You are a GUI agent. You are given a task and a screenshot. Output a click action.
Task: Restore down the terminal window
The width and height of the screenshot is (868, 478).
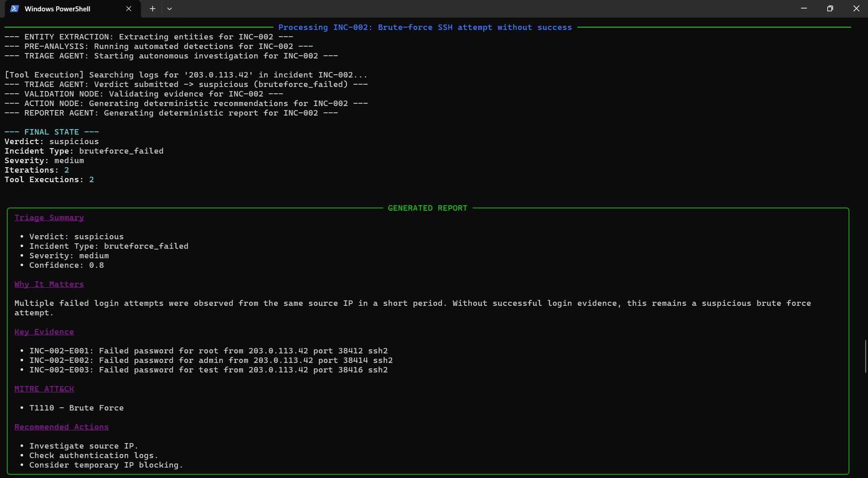pyautogui.click(x=830, y=8)
